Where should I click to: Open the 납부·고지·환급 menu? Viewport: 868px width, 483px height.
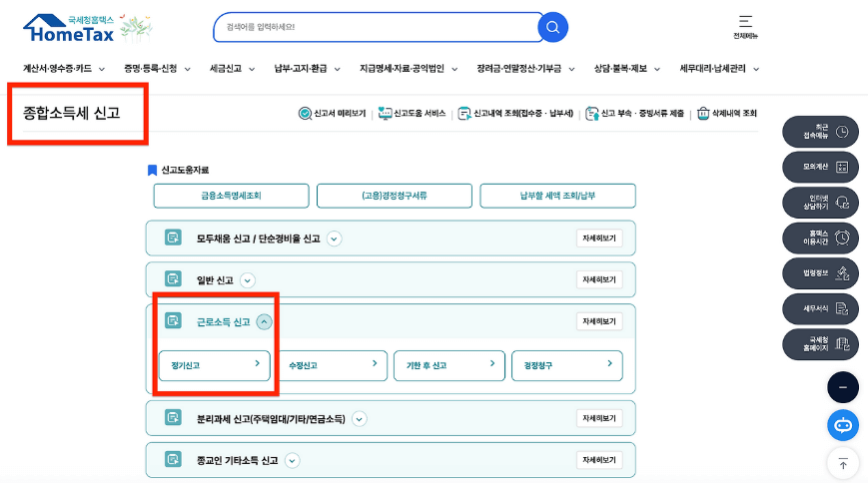pyautogui.click(x=308, y=69)
